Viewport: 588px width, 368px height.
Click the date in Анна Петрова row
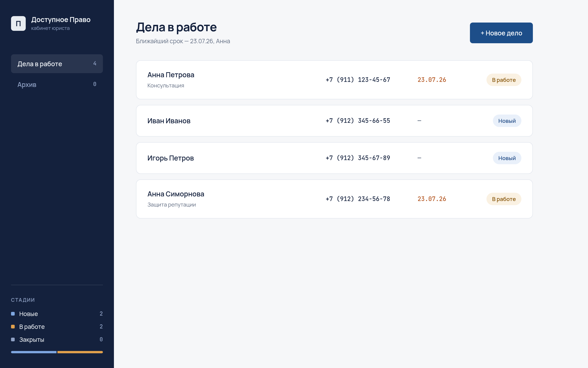point(432,80)
